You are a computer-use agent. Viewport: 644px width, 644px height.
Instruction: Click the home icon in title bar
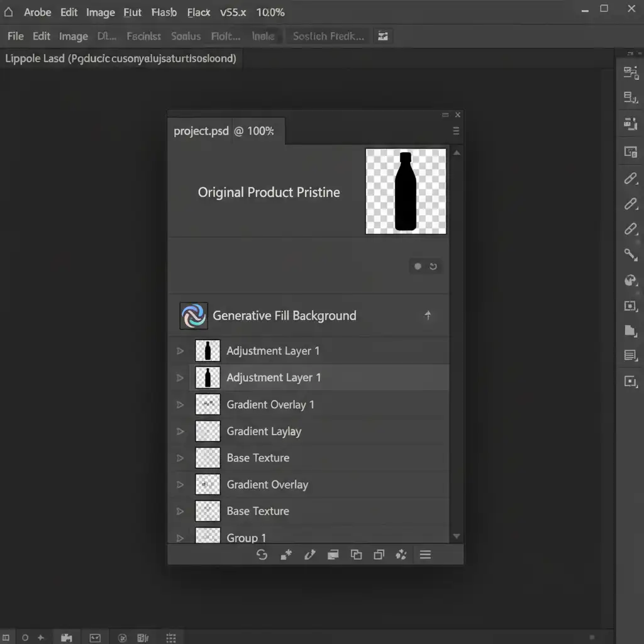click(x=9, y=12)
